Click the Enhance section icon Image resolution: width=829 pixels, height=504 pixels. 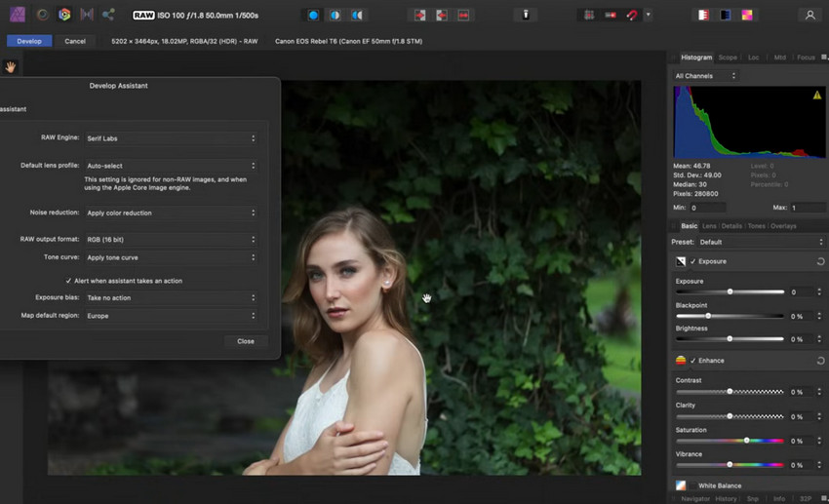click(681, 361)
